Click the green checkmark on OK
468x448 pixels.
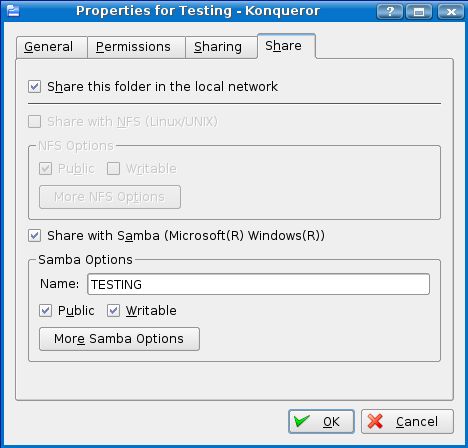coord(302,421)
